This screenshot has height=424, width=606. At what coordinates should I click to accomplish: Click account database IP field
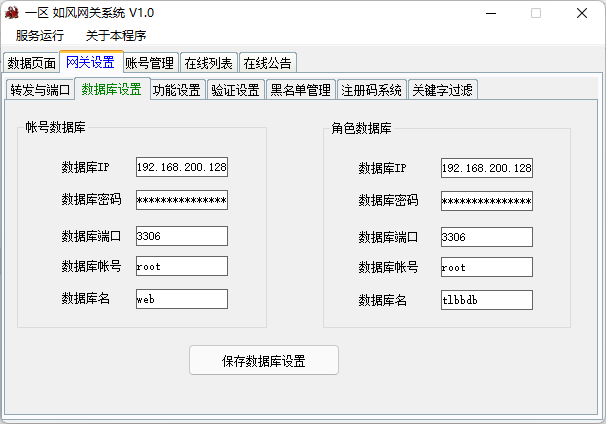(x=181, y=167)
